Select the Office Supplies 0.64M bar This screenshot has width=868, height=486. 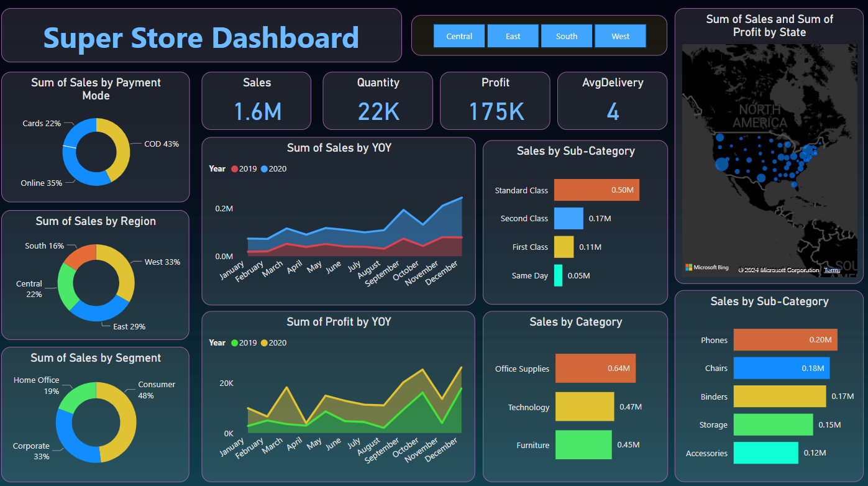click(595, 369)
